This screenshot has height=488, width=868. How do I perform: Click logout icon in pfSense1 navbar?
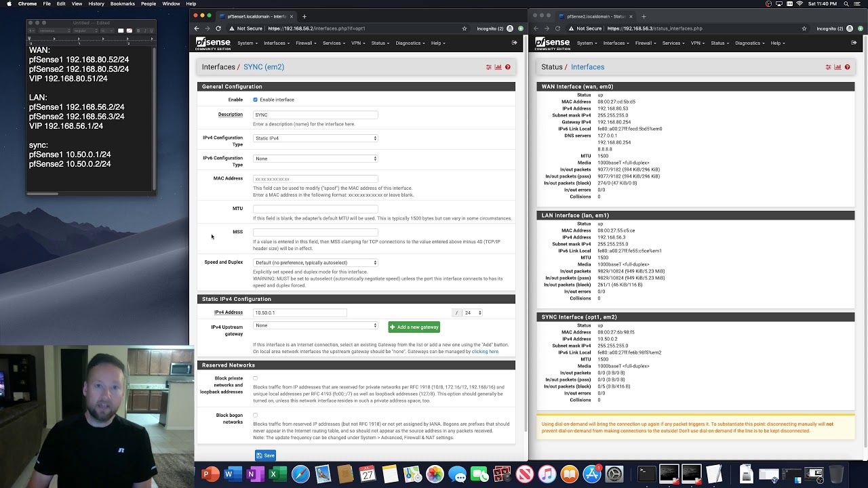[514, 43]
